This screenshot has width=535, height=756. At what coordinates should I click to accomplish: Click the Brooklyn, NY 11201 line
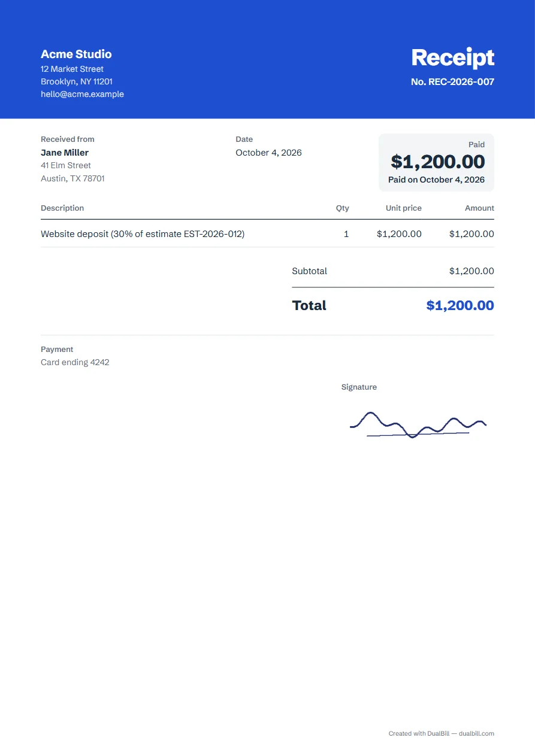[x=77, y=81]
